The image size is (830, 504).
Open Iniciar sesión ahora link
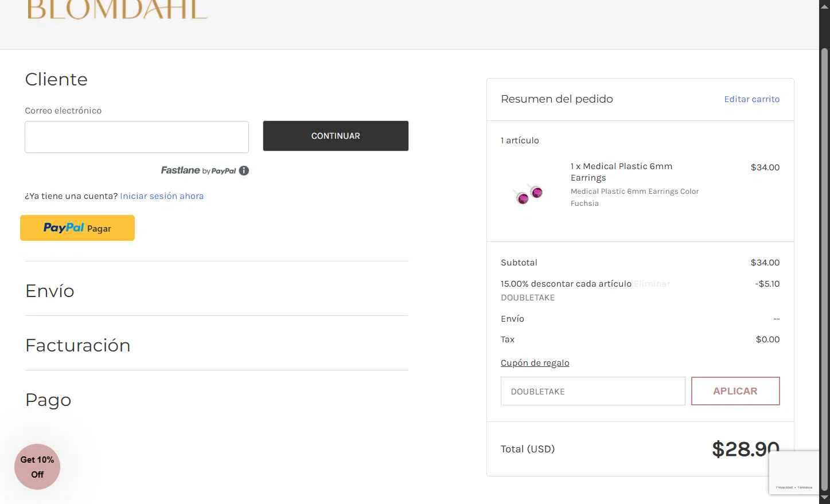tap(162, 196)
